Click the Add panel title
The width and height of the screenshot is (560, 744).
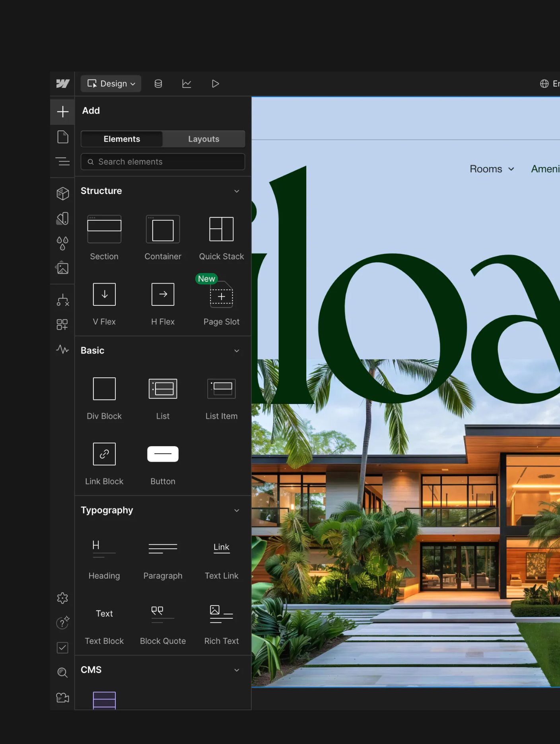coord(91,111)
